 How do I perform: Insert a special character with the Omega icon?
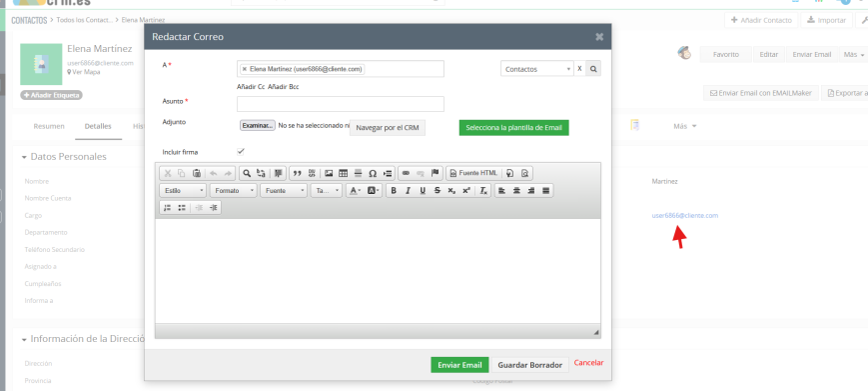tap(373, 173)
